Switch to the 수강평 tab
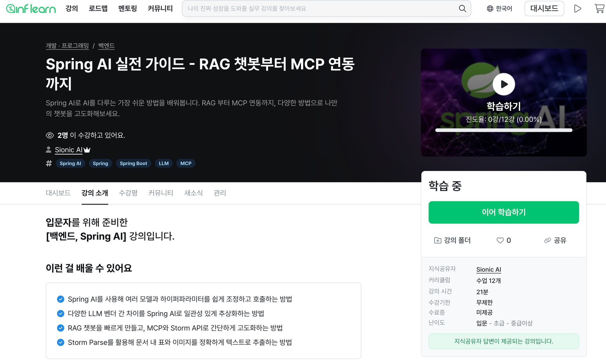The height and width of the screenshot is (364, 606). (128, 193)
